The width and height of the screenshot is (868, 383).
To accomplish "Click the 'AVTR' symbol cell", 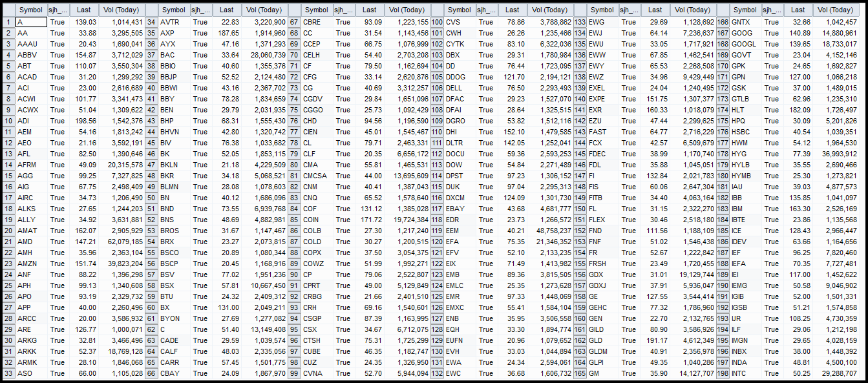I will 174,22.
